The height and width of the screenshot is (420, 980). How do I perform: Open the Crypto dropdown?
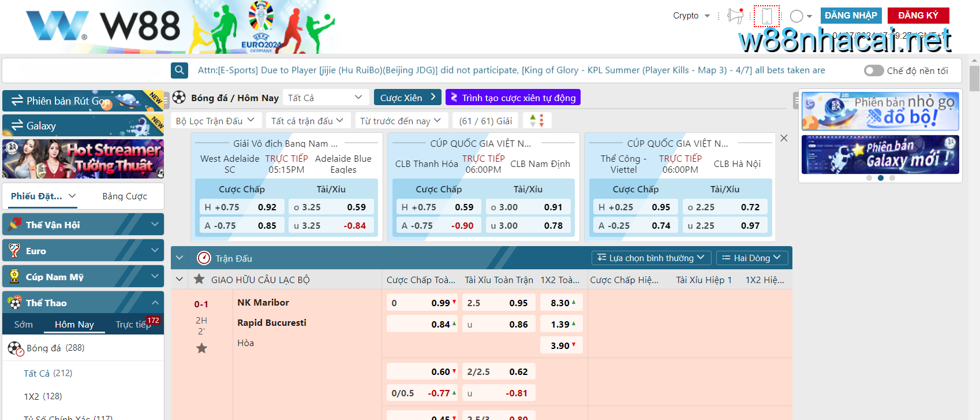point(691,16)
